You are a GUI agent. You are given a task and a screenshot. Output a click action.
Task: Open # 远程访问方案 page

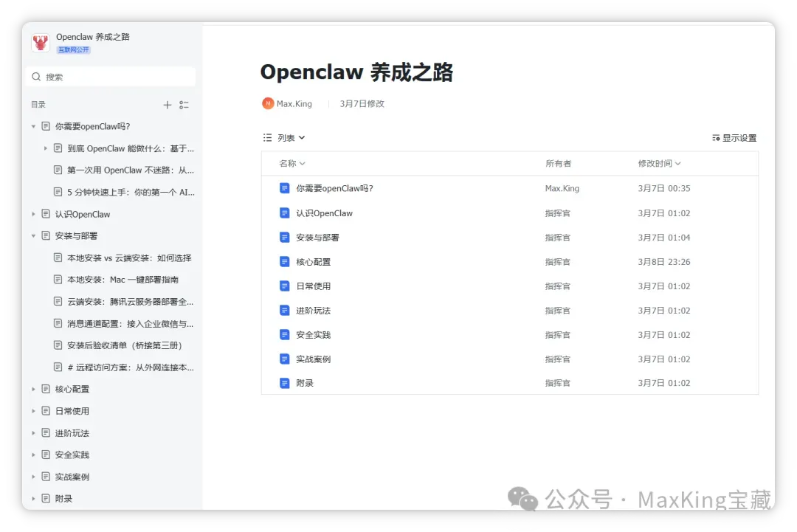pyautogui.click(x=130, y=367)
